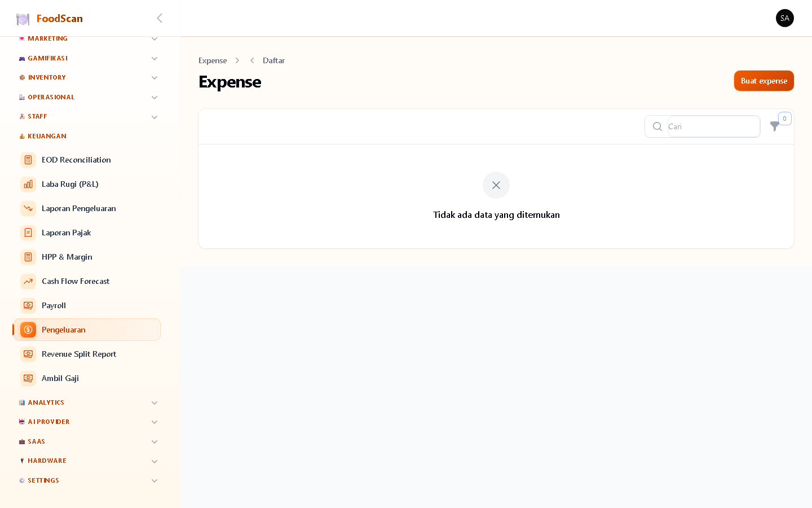
Task: Open EOD Reconciliation icon in sidebar
Action: (28, 160)
